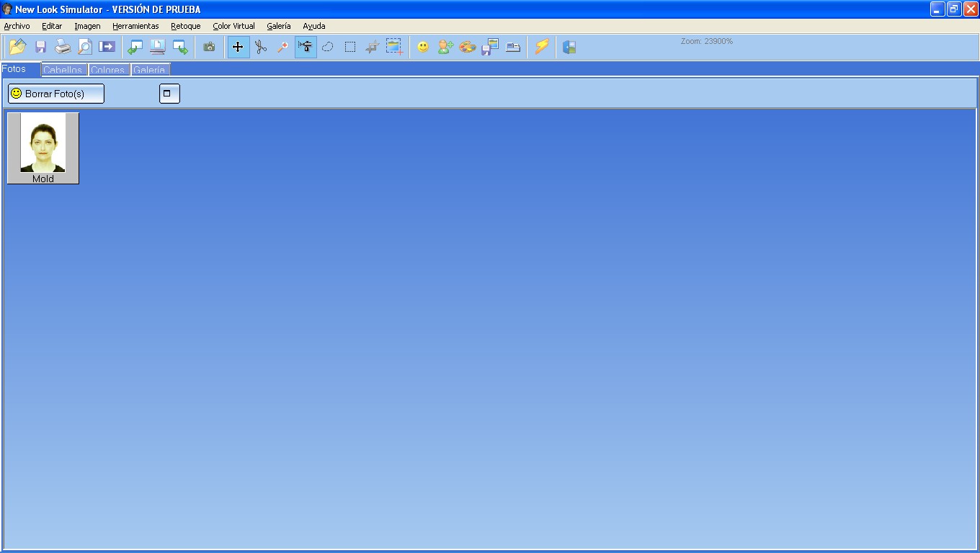Screen dimensions: 980x553
Task: Click the computer monitor icon
Action: coord(157,47)
